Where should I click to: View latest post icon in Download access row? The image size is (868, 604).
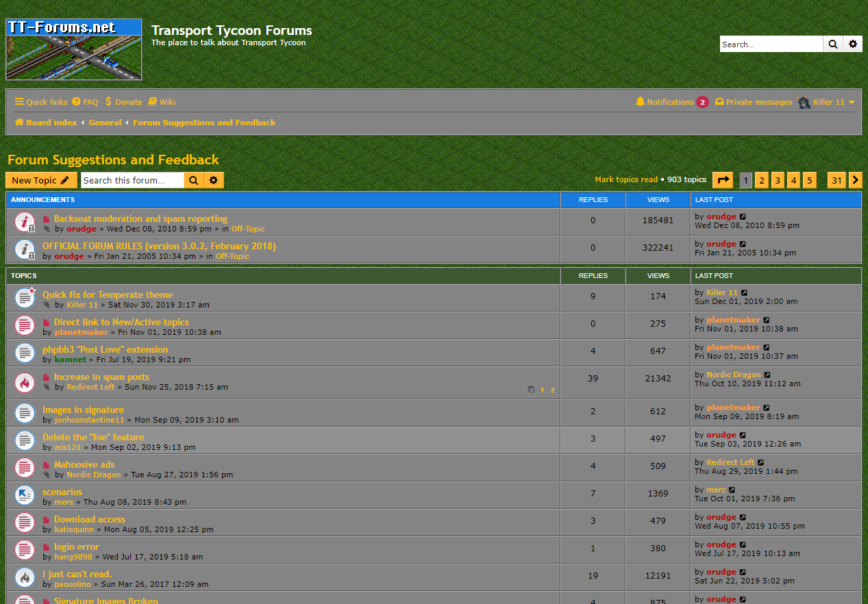coord(743,518)
